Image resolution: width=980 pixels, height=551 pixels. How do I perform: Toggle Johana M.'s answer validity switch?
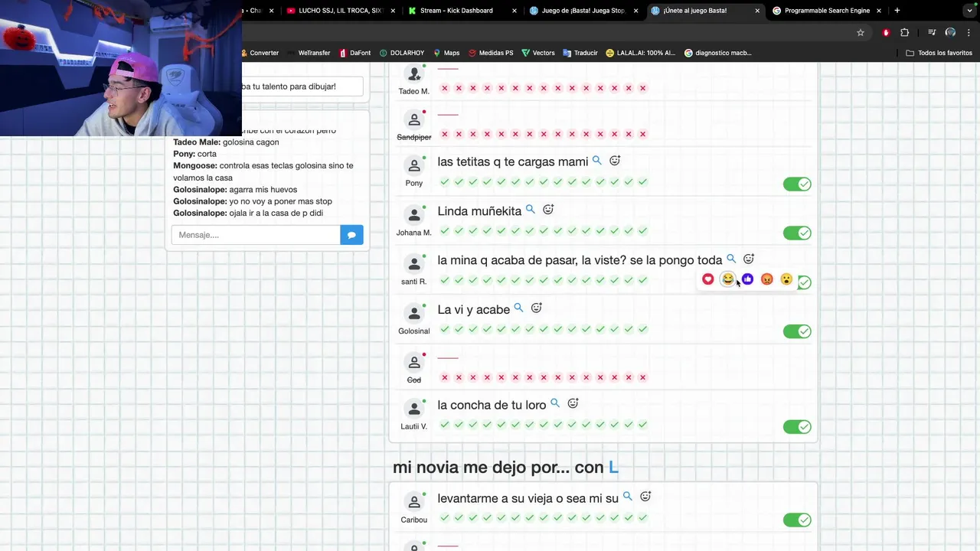click(x=797, y=233)
